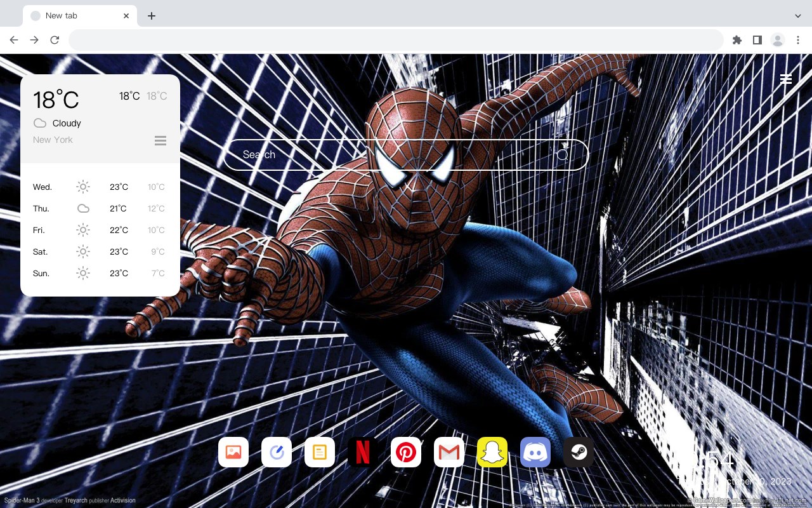Click the large 18°C current temperature
812x508 pixels.
click(56, 100)
